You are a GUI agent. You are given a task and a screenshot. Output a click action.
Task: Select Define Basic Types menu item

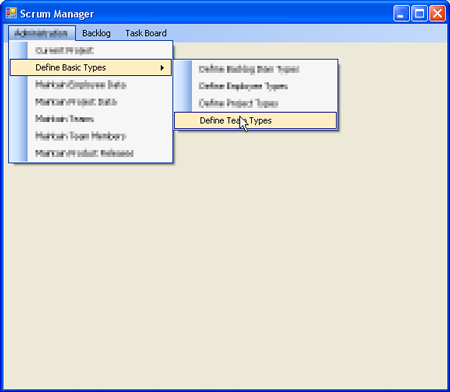[91, 68]
